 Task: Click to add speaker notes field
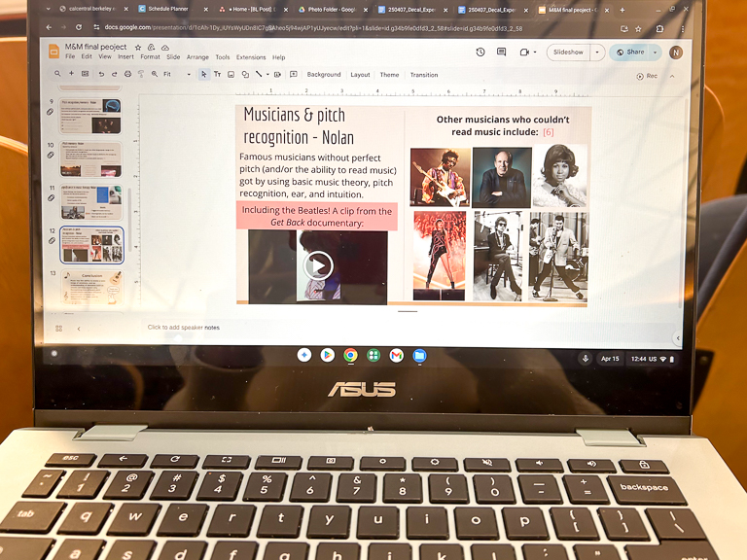tap(184, 327)
